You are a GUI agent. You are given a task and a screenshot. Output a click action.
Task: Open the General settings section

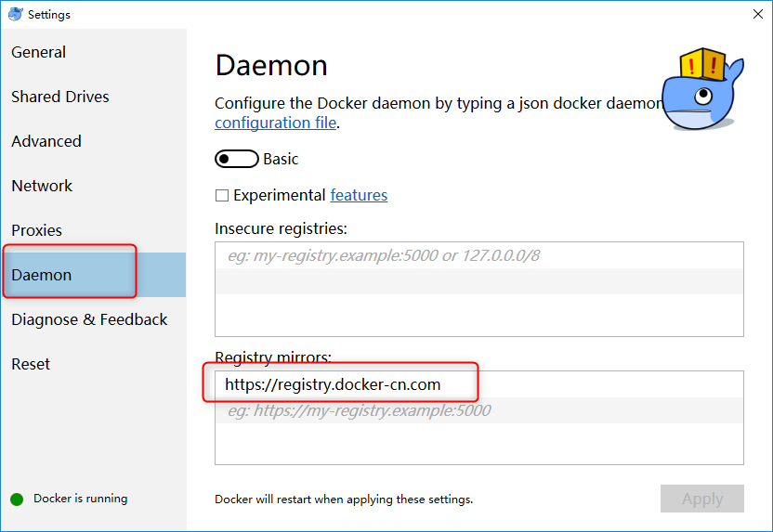(38, 52)
